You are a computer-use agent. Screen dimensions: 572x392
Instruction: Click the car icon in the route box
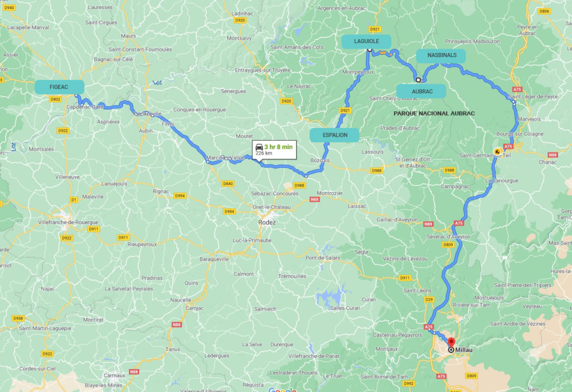coord(259,147)
